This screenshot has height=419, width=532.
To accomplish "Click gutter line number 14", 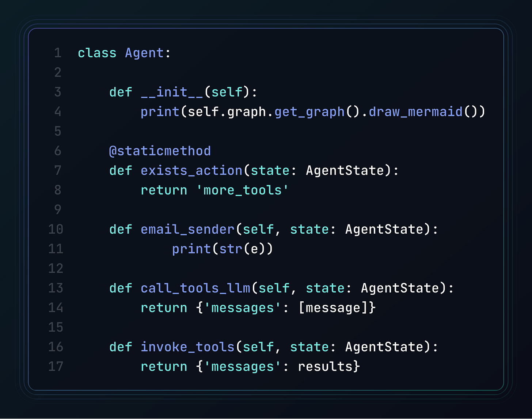I will [56, 308].
